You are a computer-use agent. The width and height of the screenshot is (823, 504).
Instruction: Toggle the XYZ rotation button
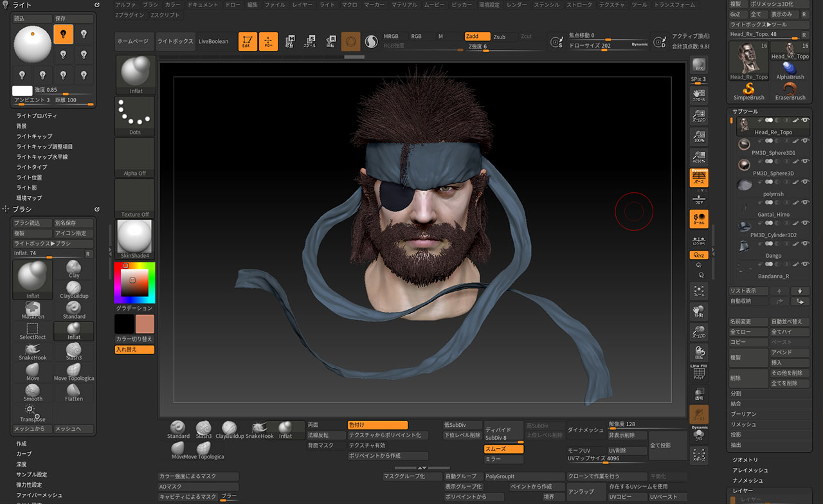[x=698, y=255]
